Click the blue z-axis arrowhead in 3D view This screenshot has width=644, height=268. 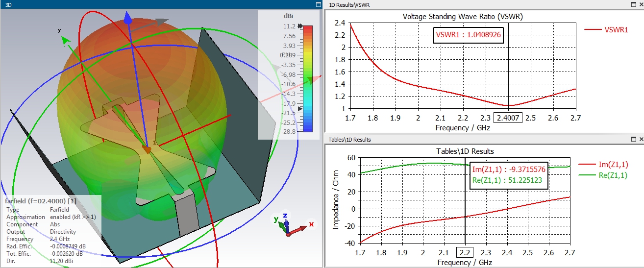click(128, 19)
